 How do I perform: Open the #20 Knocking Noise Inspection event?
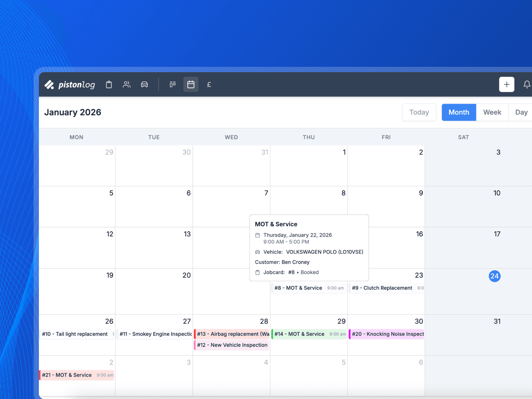pyautogui.click(x=386, y=334)
